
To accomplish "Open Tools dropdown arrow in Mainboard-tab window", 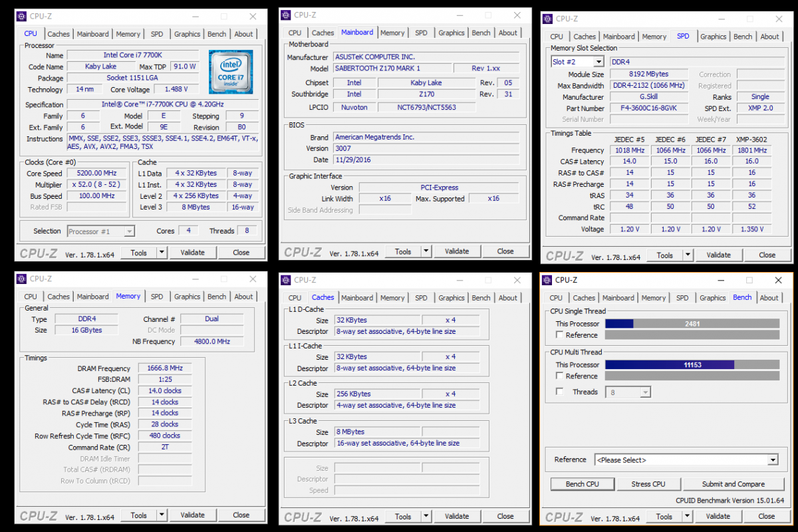I will 426,251.
